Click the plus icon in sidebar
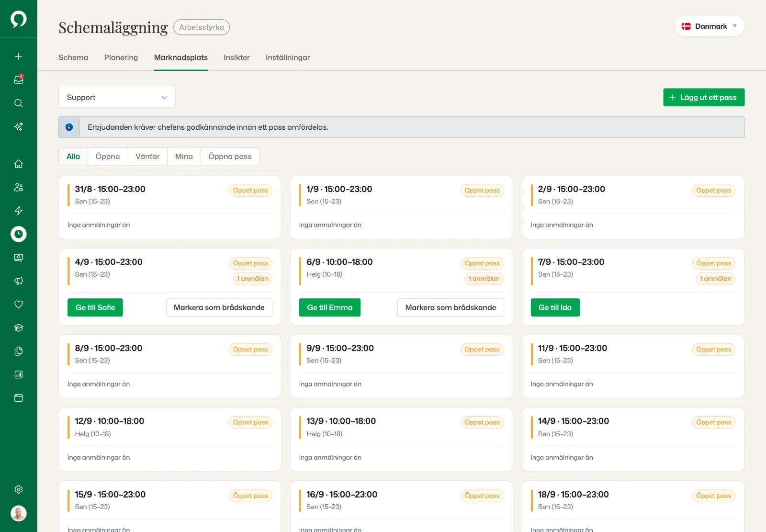Viewport: 766px width, 532px height. [x=19, y=56]
